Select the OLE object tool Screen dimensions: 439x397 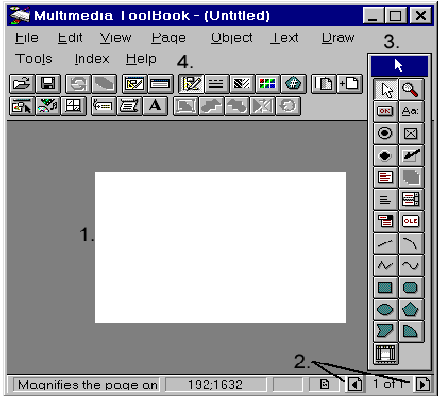pyautogui.click(x=411, y=221)
